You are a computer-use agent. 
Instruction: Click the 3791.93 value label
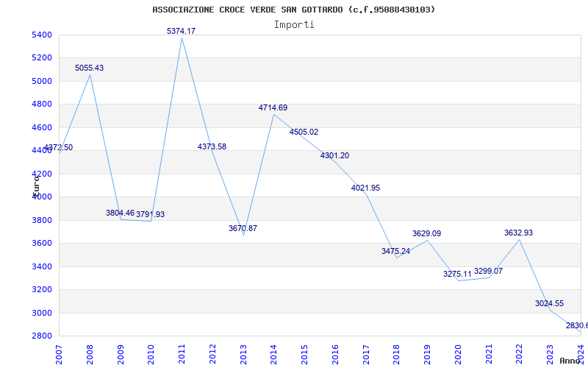click(x=151, y=214)
